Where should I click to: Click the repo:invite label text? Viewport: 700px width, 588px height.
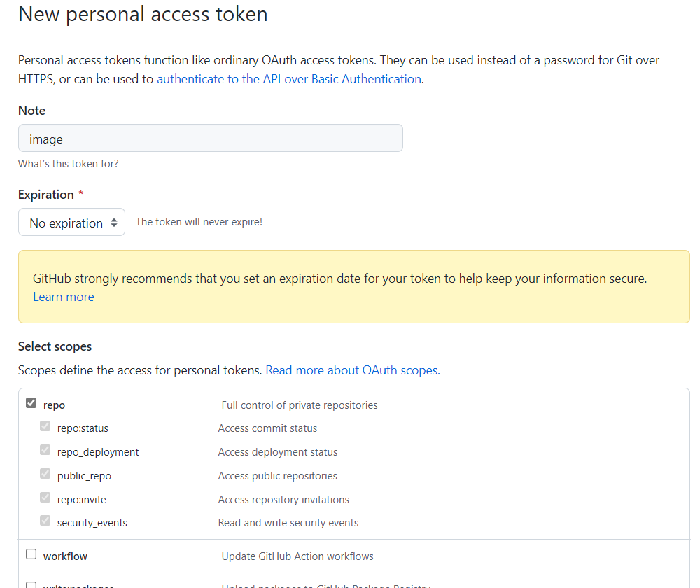tap(81, 500)
